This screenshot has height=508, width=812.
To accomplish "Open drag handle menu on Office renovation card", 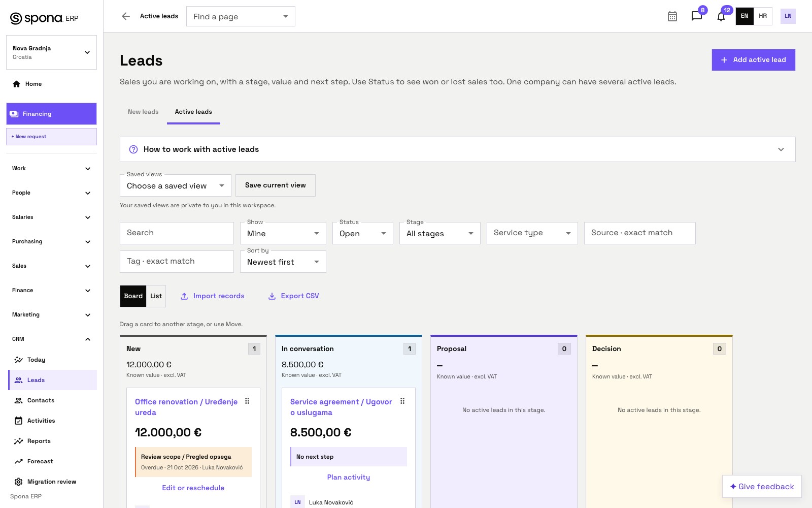I will (x=247, y=401).
